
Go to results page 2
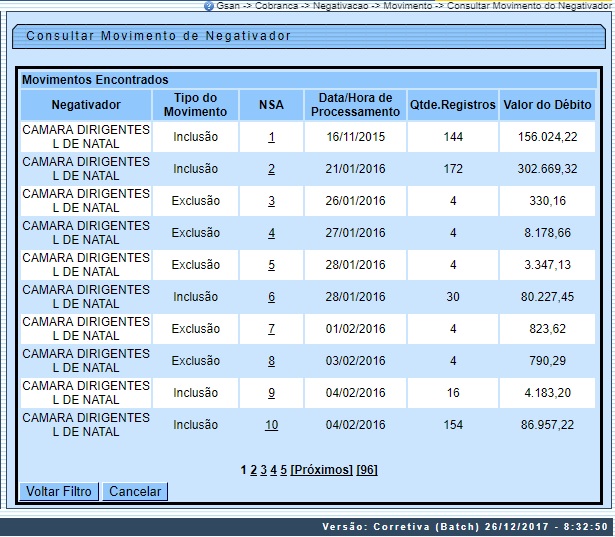click(x=254, y=469)
